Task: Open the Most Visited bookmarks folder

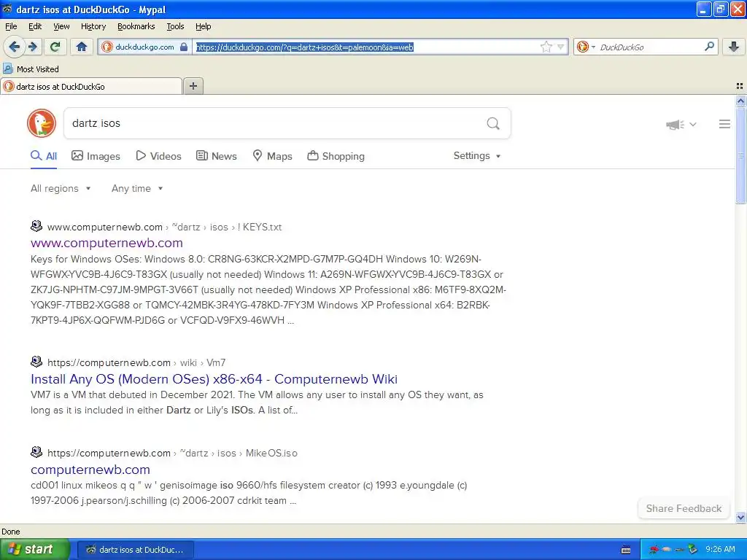Action: point(31,69)
